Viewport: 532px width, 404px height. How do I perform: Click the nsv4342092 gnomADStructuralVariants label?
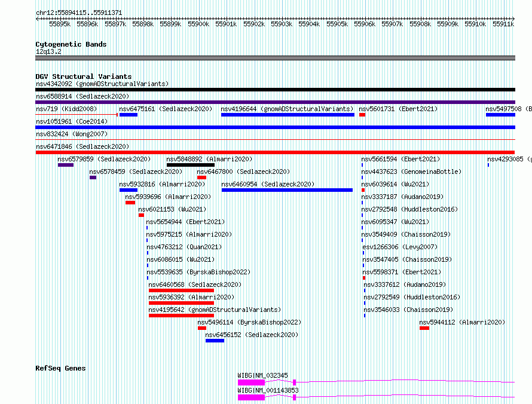102,84
